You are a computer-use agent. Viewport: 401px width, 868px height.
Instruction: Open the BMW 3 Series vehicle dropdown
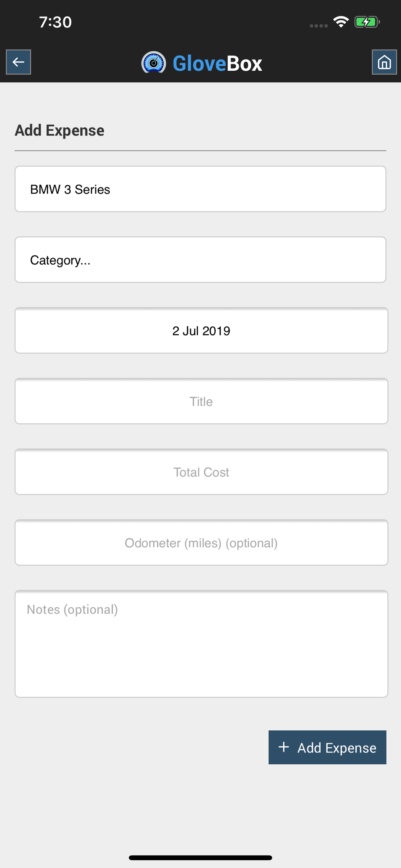pyautogui.click(x=200, y=189)
